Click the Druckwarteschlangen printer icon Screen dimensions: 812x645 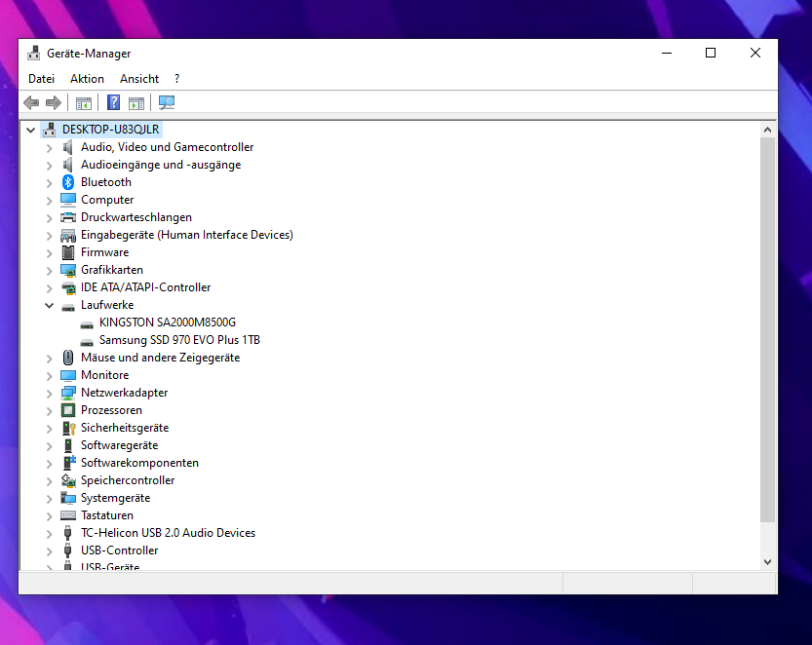68,217
